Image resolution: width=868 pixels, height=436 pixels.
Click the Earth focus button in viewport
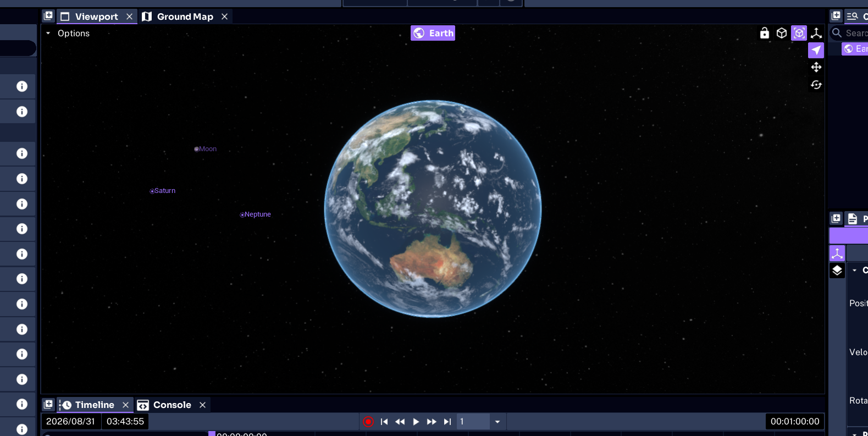coord(433,33)
